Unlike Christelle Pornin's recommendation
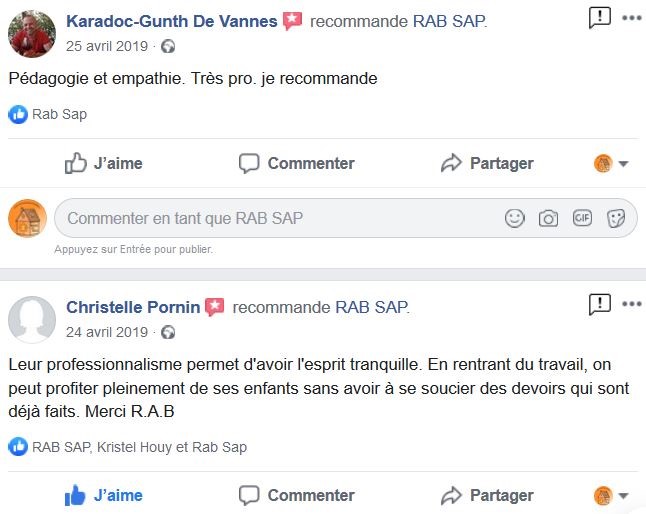This screenshot has width=646, height=514. (104, 495)
